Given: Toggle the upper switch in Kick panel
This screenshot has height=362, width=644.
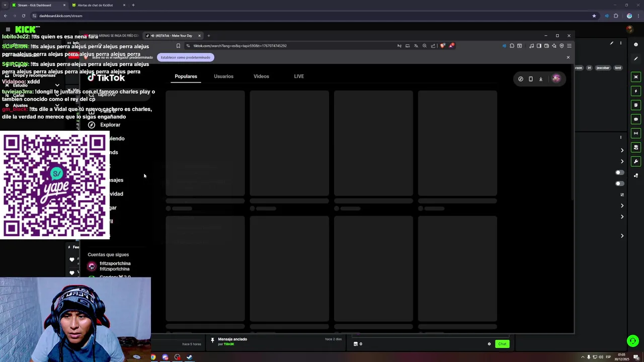Looking at the screenshot, I should pos(619,172).
